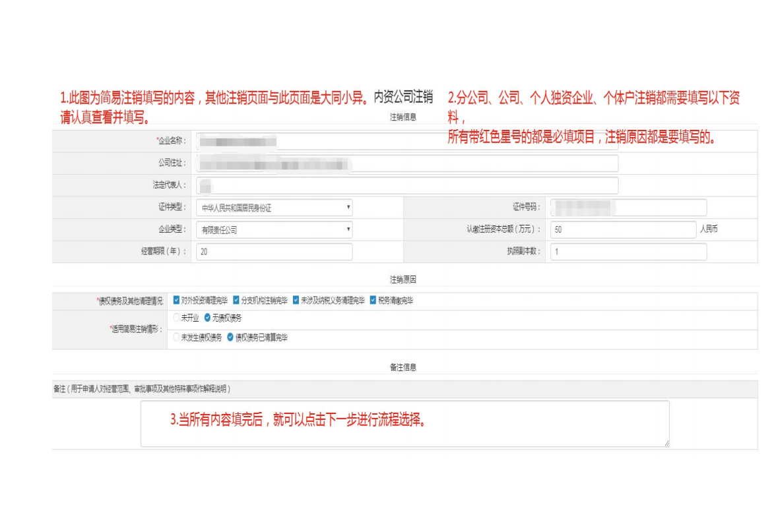Focus the 执照副本数 input field

(628, 252)
